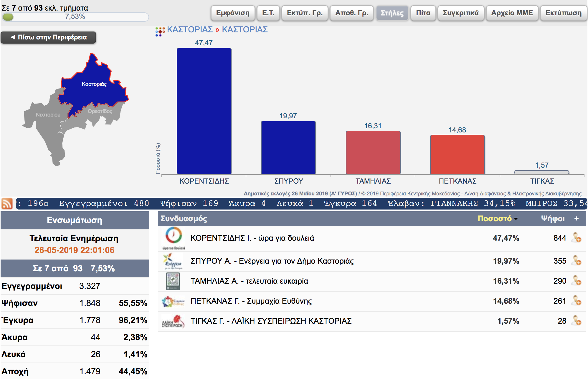Click the ΚΟΡΕΝΤΣΙΔΗΣ party logo
This screenshot has width=588, height=379.
pos(174,238)
